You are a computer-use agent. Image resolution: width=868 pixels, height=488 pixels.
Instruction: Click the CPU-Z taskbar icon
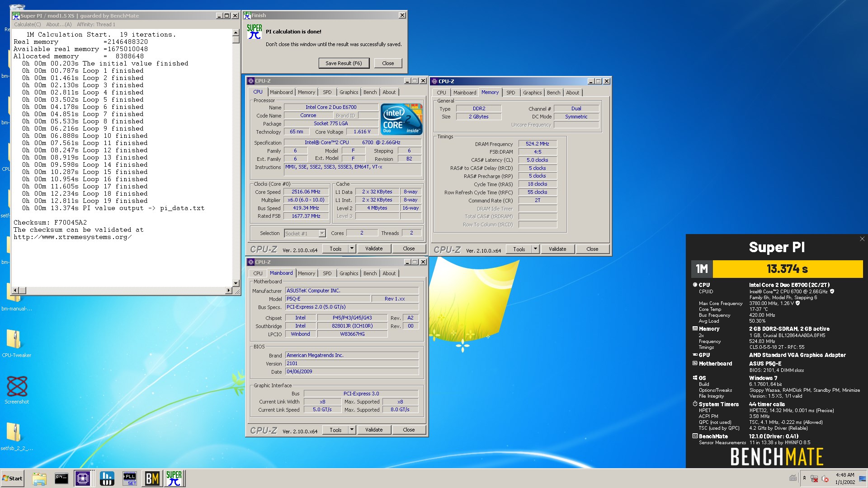click(83, 479)
